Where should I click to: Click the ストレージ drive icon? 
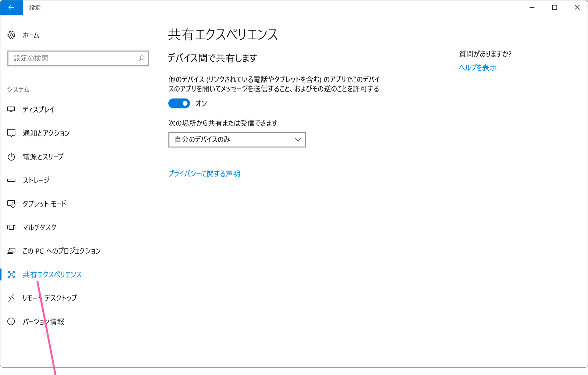11,180
